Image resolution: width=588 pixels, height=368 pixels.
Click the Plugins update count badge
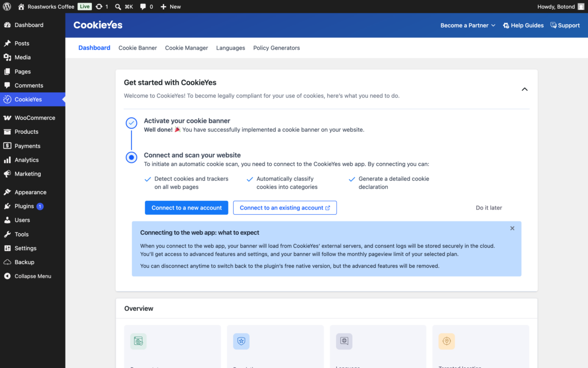coord(40,206)
